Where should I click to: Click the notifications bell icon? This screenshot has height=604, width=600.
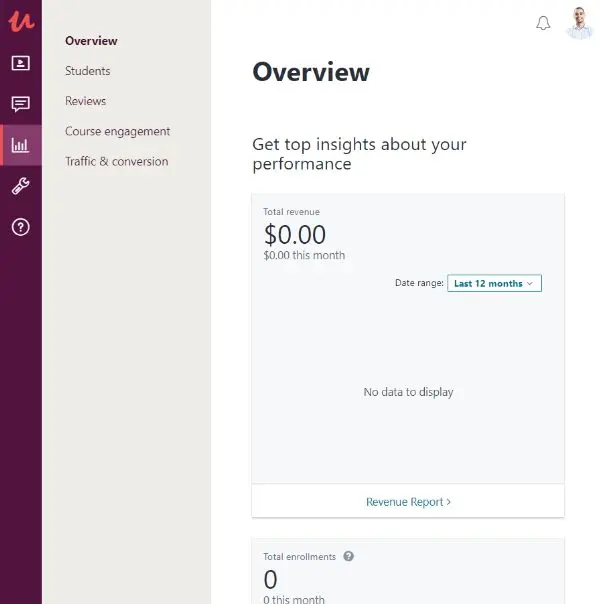point(543,23)
